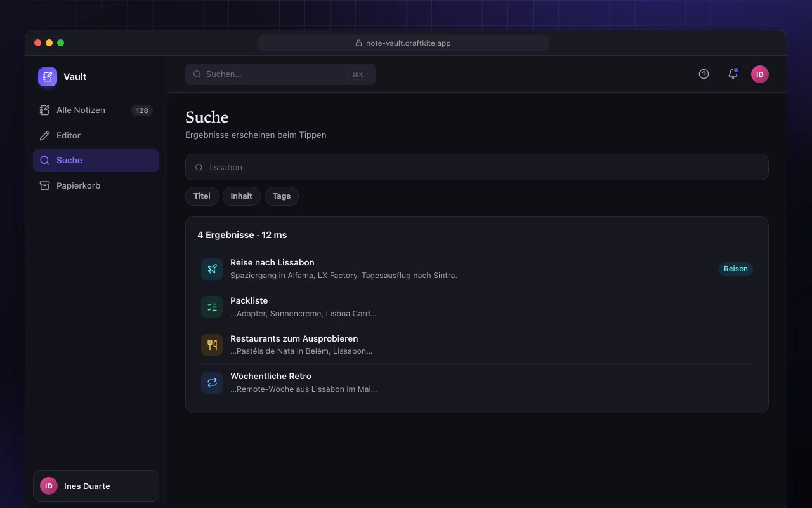The image size is (812, 508).
Task: Click the note-vault.craftkite.app address bar
Action: tap(403, 43)
